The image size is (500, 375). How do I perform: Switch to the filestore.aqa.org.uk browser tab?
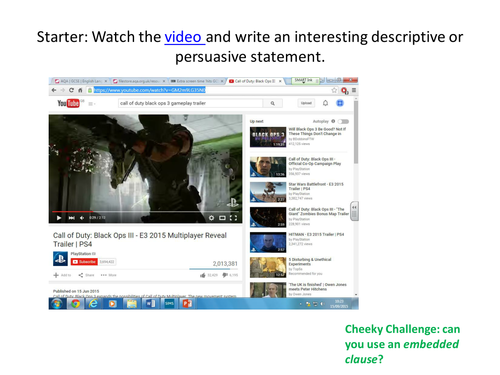[x=139, y=81]
